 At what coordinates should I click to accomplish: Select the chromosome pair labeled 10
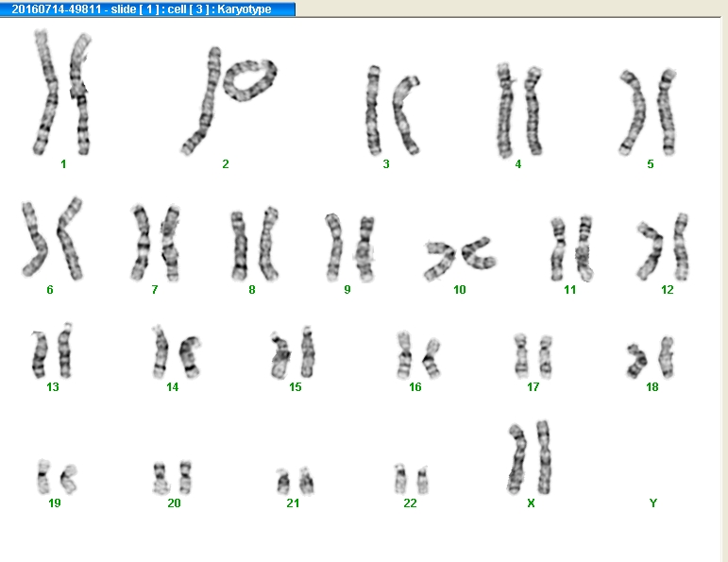460,258
